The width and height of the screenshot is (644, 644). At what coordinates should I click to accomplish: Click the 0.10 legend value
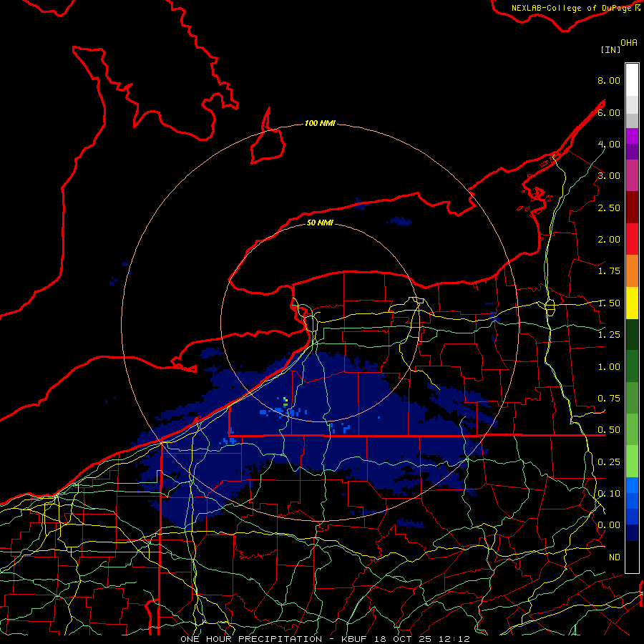(609, 493)
